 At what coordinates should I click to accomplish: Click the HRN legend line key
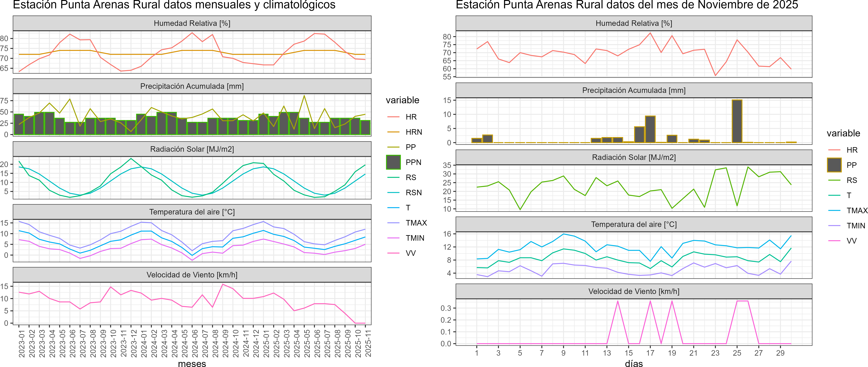coord(393,132)
